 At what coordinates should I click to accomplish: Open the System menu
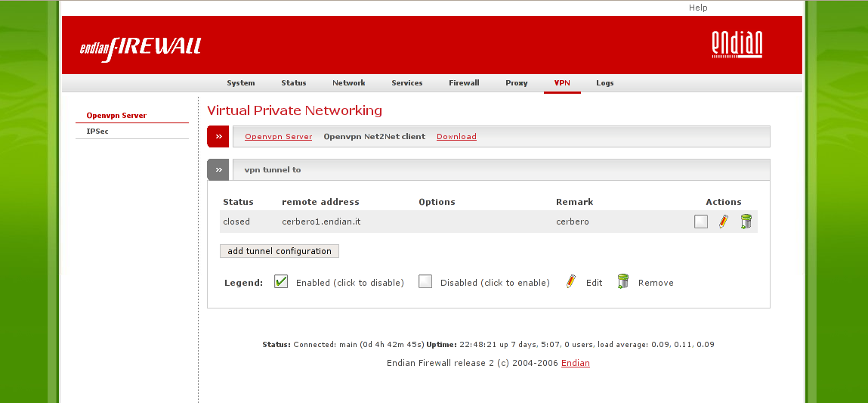click(x=241, y=83)
